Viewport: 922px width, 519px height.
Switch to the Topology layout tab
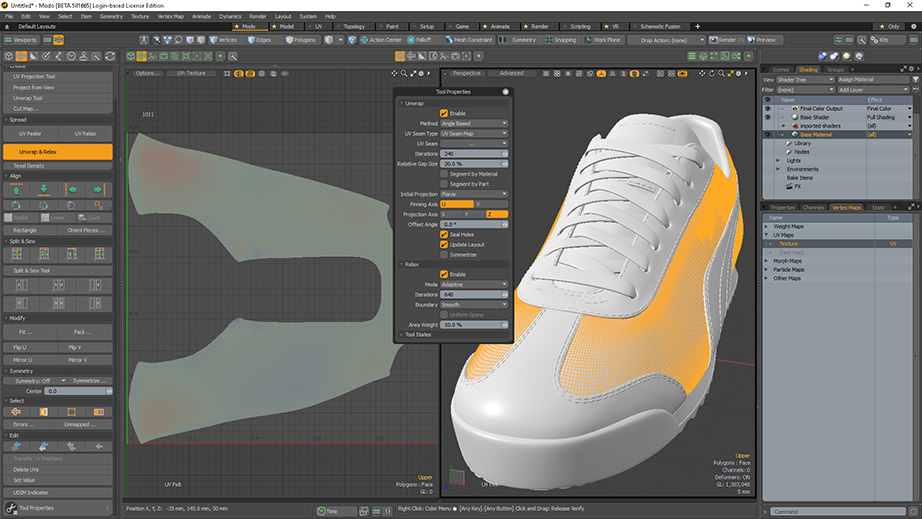coord(354,26)
